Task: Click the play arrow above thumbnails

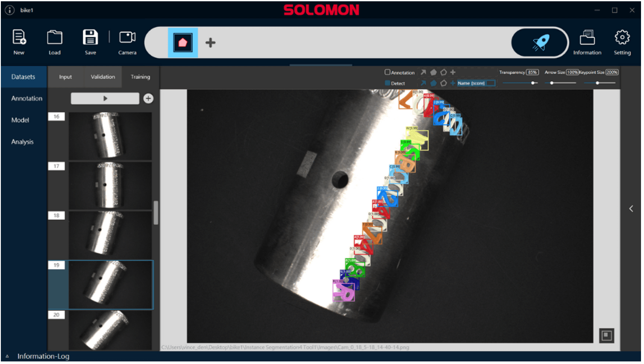Action: [105, 98]
